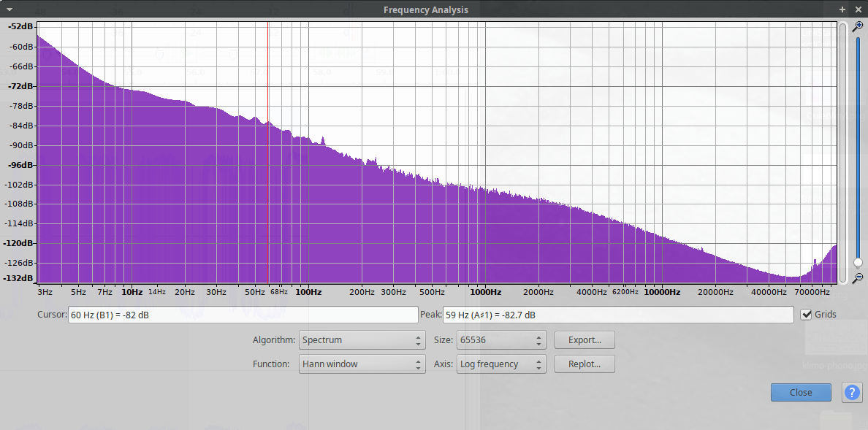Click the Close button
This screenshot has width=868, height=430.
[801, 392]
